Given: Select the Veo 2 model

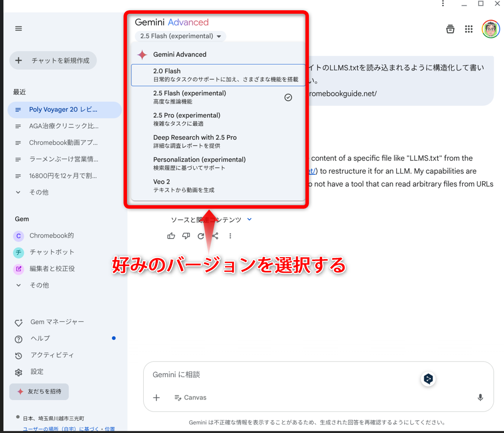Looking at the screenshot, I should tap(218, 186).
